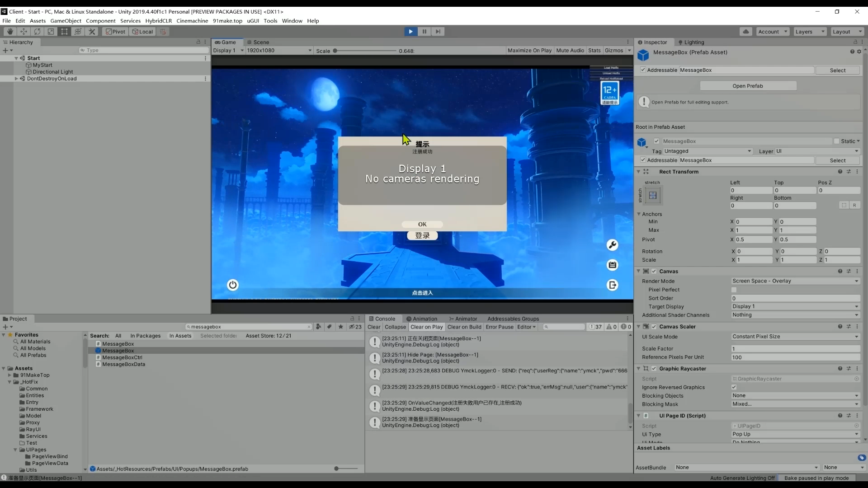Screen dimensions: 868x488
Task: Toggle top Addressable checkbox
Action: [643, 70]
